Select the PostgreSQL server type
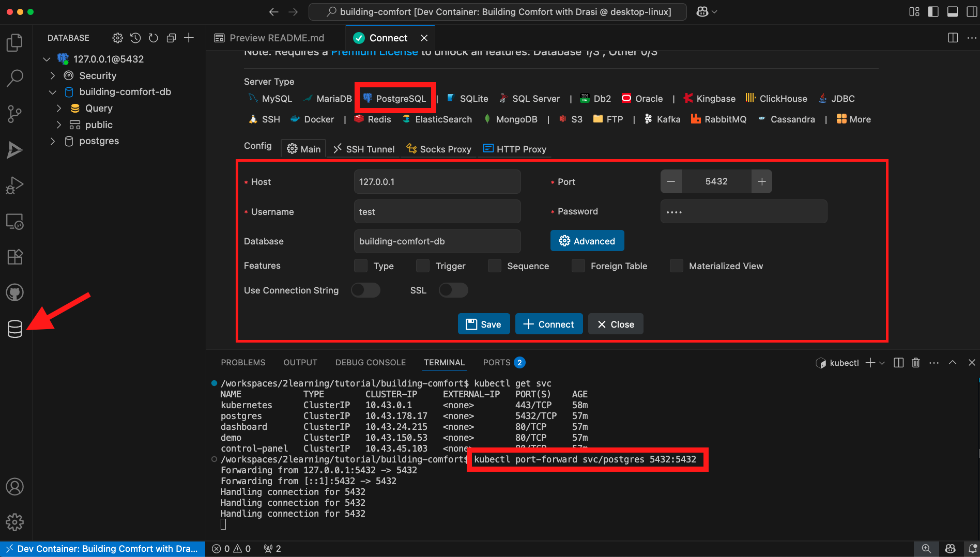 pyautogui.click(x=395, y=98)
